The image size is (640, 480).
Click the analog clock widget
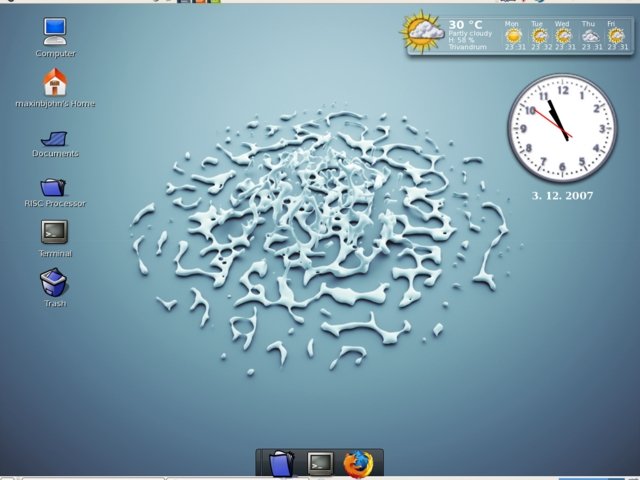[x=561, y=127]
